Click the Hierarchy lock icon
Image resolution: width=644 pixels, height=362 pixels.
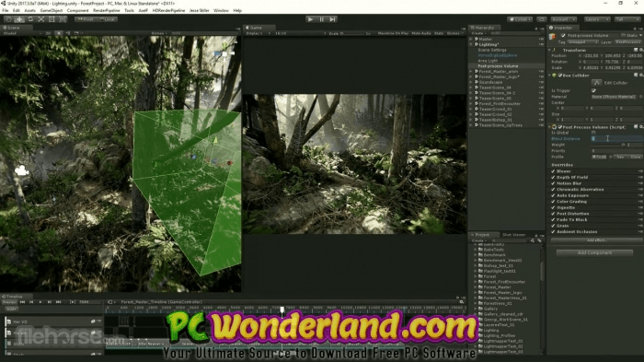pyautogui.click(x=536, y=28)
